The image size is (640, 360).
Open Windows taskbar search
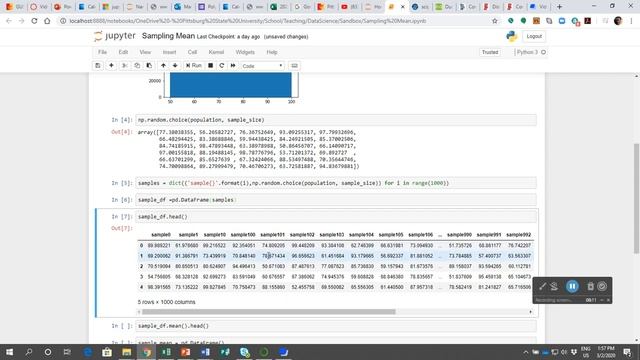pyautogui.click(x=29, y=352)
